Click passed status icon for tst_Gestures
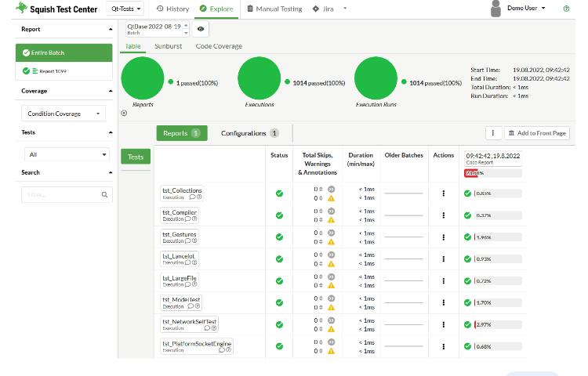 click(x=279, y=237)
